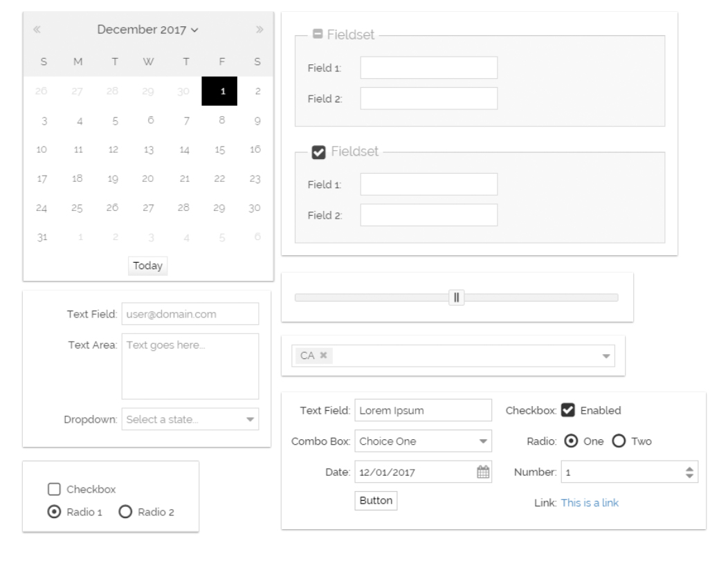Open 'This is a link'
728x581 pixels.
589,503
